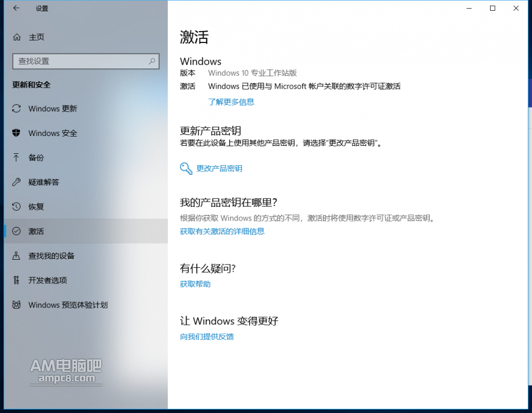This screenshot has height=413, width=532.
Task: Close the 设置 window
Action: tap(516, 9)
